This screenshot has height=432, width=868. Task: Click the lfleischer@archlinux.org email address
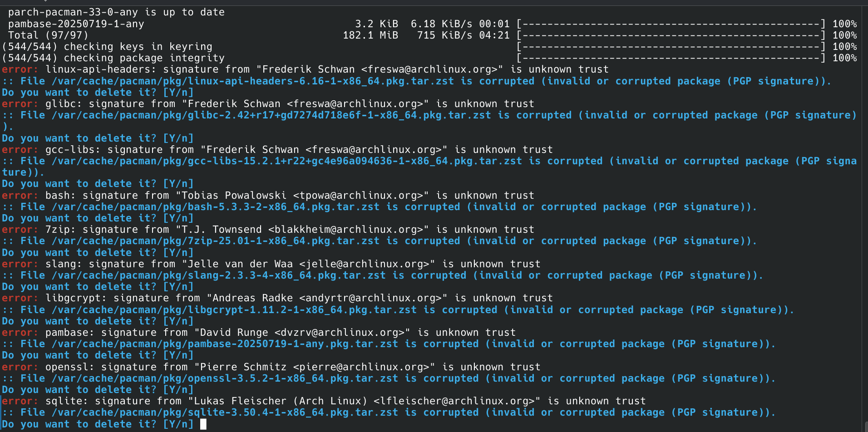tap(454, 401)
